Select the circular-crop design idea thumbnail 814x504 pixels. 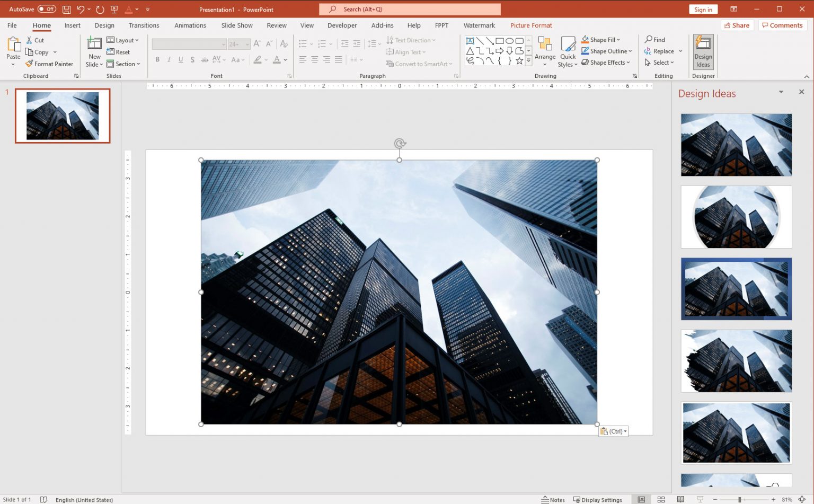point(736,217)
